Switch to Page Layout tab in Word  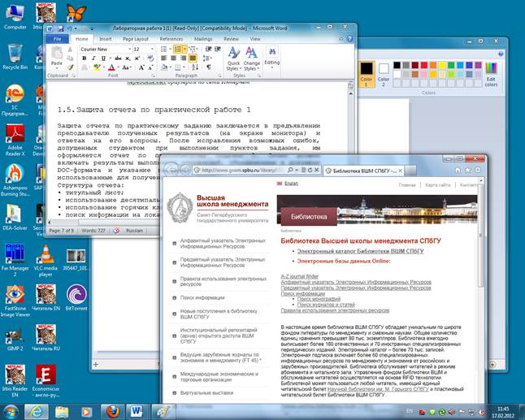(x=135, y=39)
